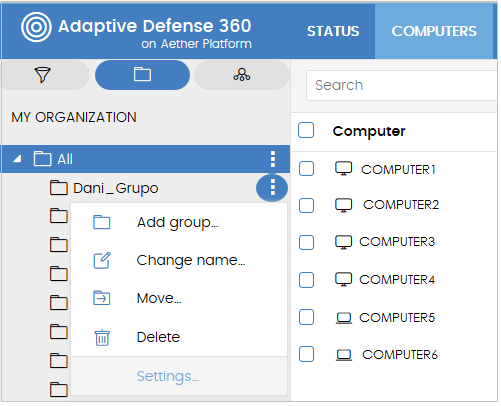Open COMPUTER4 details by its name

point(397,280)
